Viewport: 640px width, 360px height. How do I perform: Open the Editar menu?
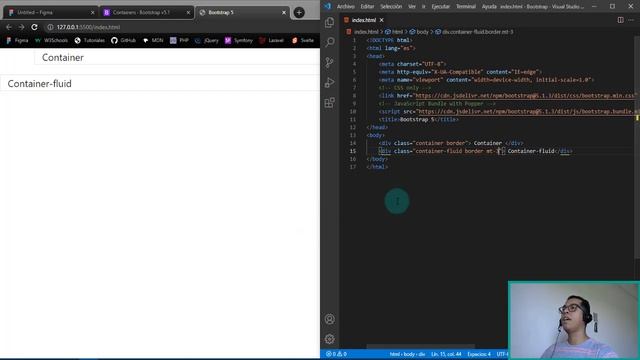coord(367,7)
